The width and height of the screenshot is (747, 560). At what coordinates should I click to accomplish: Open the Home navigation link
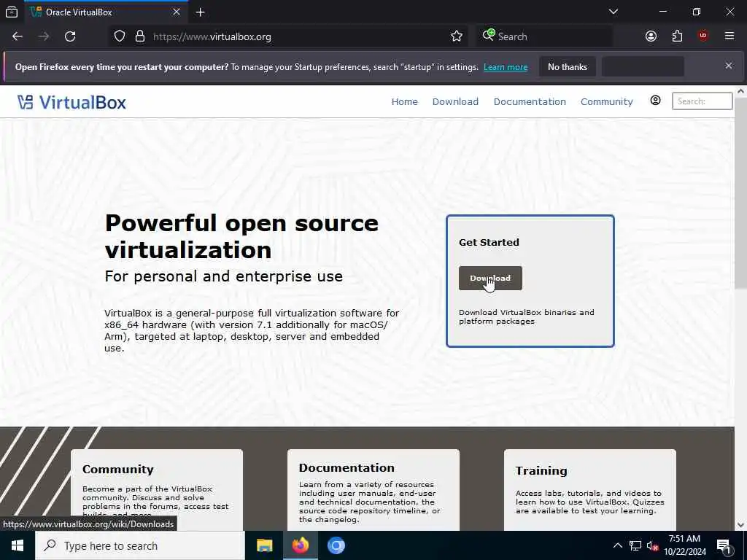click(404, 101)
